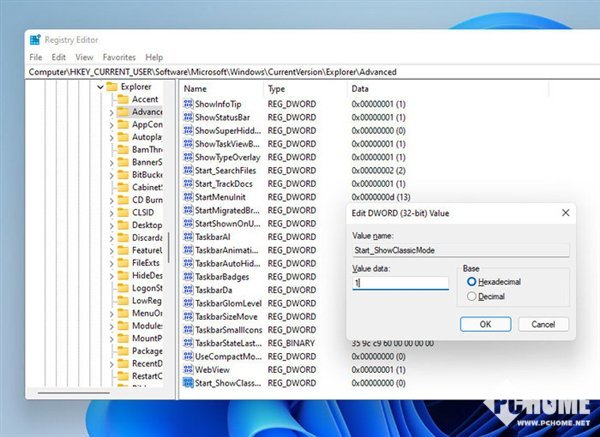Click the registry path address bar
This screenshot has height=437, width=600.
[x=314, y=72]
